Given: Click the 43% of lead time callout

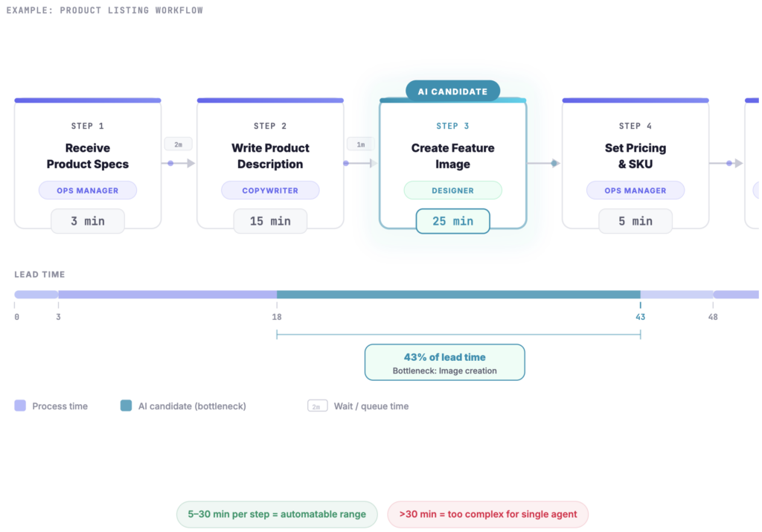Looking at the screenshot, I should pyautogui.click(x=444, y=362).
